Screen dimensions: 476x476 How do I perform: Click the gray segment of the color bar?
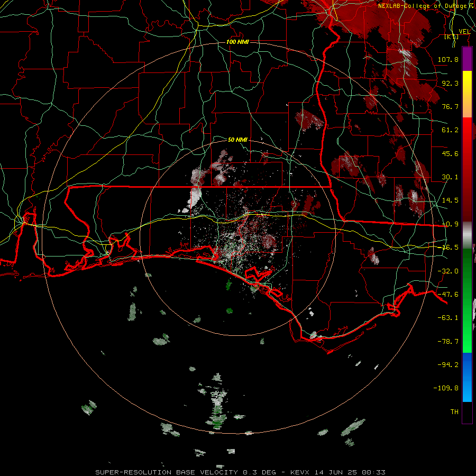tap(467, 235)
